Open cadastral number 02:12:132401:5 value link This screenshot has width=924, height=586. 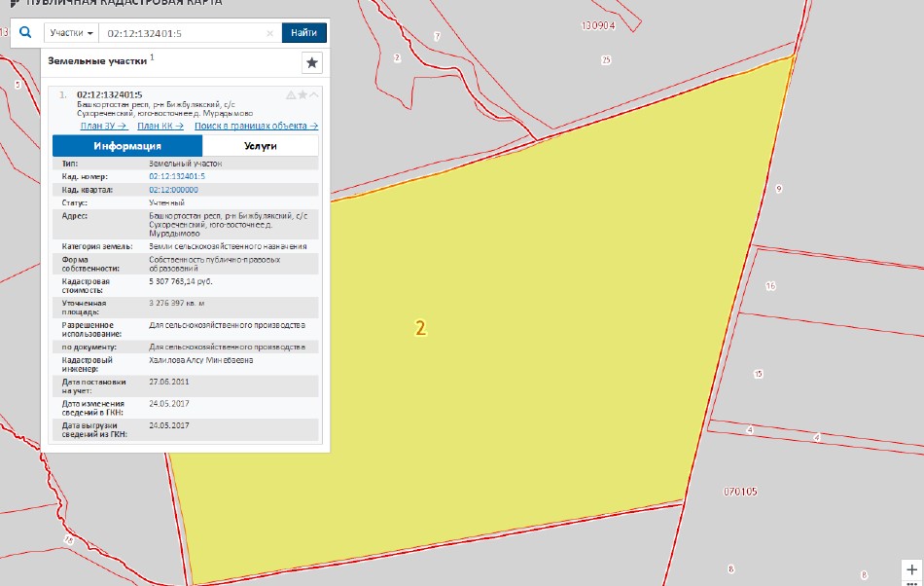[x=177, y=176]
